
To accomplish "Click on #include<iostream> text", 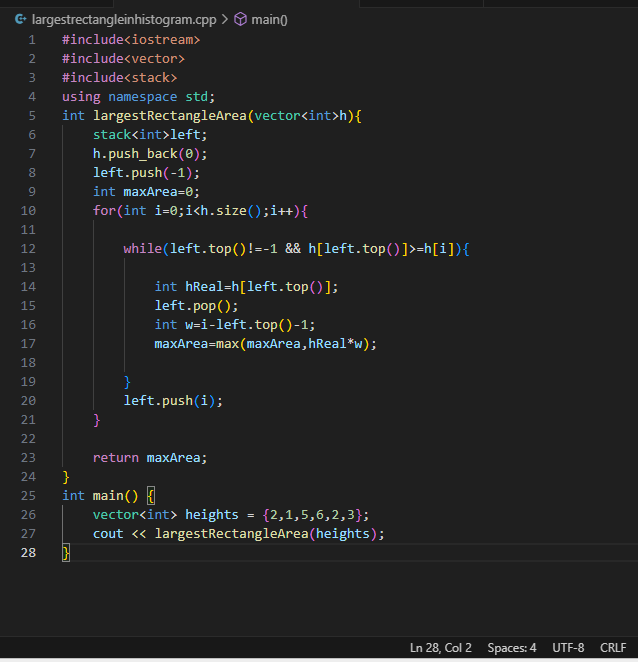I will point(131,40).
